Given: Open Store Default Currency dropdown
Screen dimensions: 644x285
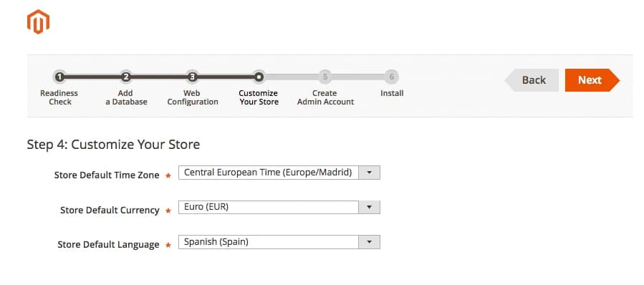Looking at the screenshot, I should [x=279, y=207].
